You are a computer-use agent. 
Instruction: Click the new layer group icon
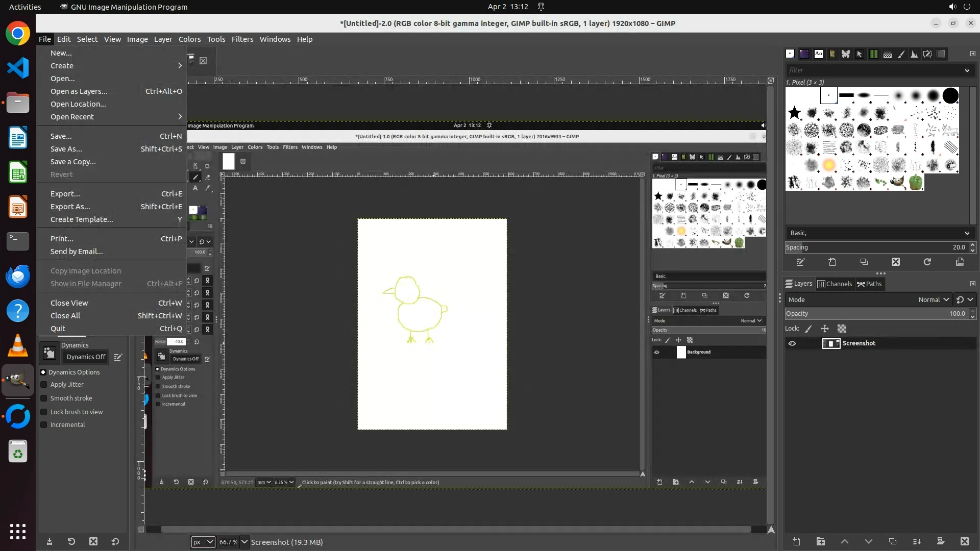820,541
